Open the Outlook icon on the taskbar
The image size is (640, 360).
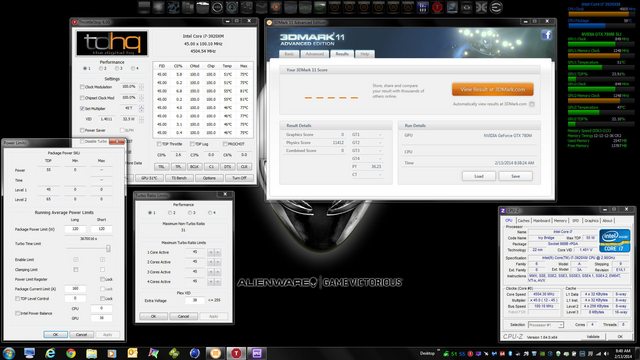pos(133,353)
